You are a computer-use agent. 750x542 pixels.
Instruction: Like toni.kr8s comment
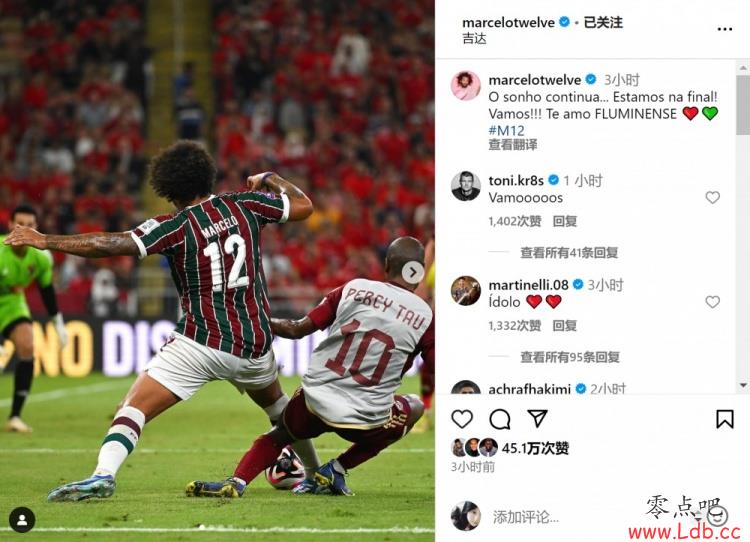[x=712, y=197]
